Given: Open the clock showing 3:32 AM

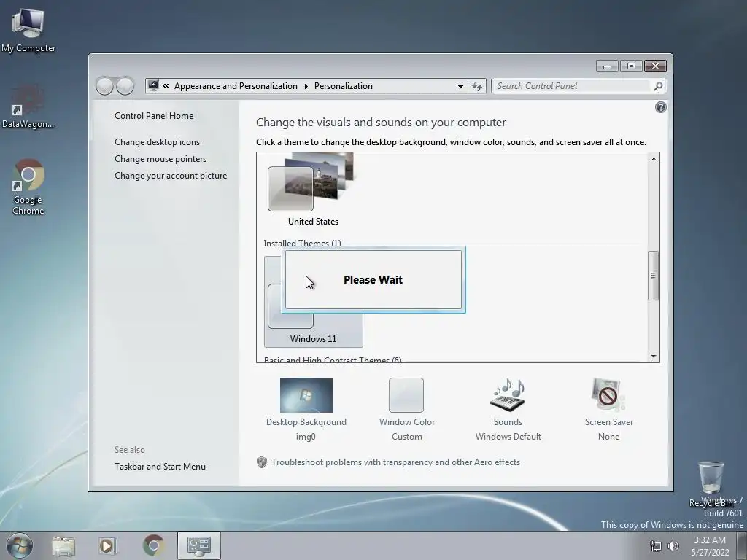Looking at the screenshot, I should click(x=710, y=546).
